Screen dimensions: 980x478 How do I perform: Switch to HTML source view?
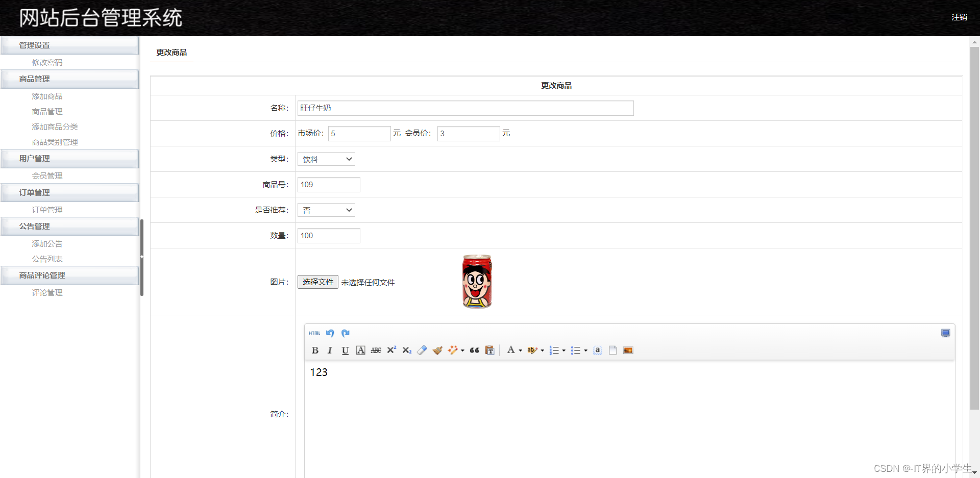click(x=314, y=333)
